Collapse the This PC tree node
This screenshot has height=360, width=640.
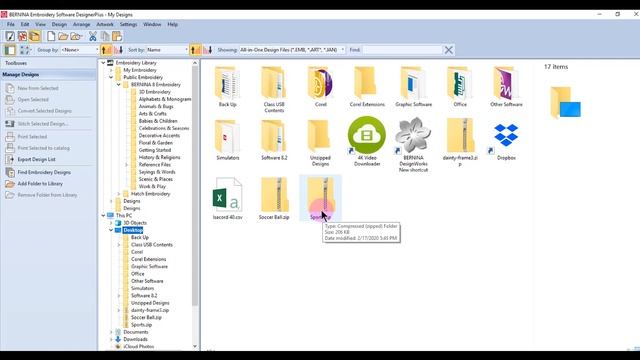point(103,216)
